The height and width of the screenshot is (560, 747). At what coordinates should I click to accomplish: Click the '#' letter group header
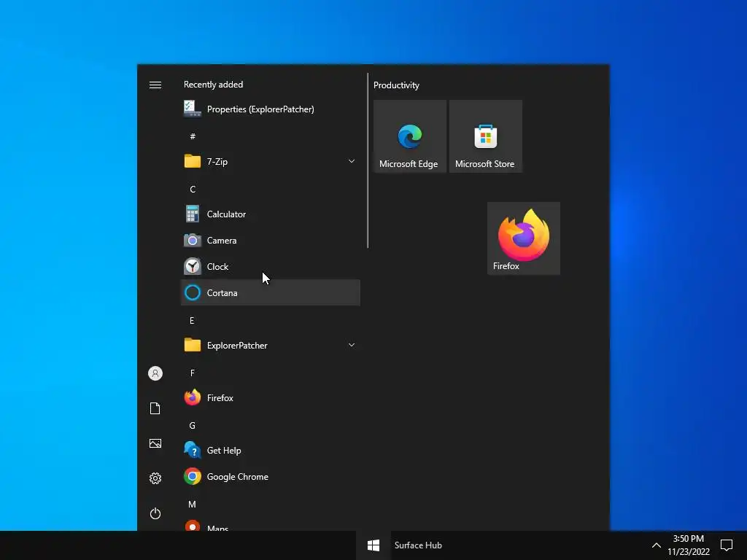pos(193,136)
